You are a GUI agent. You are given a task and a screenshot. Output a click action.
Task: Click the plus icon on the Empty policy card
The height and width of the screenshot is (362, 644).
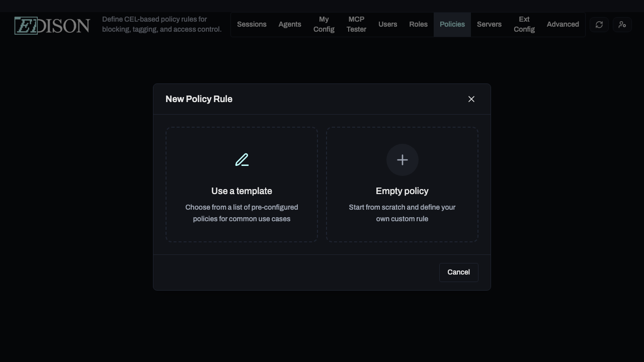[402, 159]
